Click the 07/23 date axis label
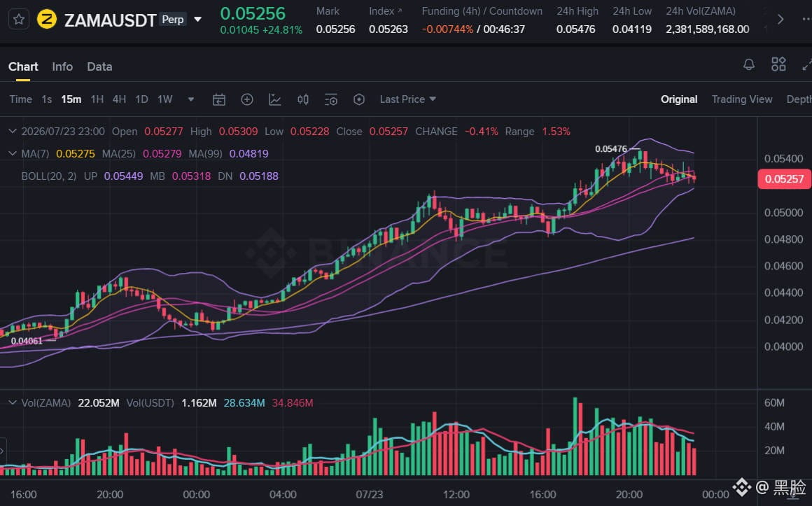Image resolution: width=812 pixels, height=506 pixels. (369, 494)
